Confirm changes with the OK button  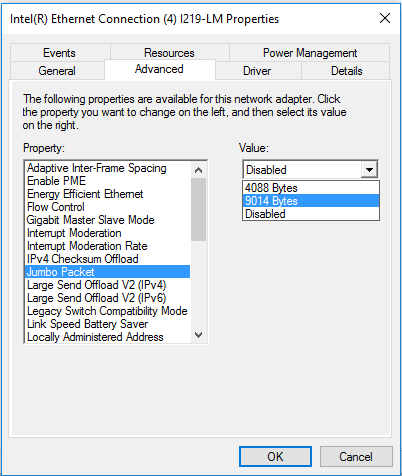[x=275, y=456]
